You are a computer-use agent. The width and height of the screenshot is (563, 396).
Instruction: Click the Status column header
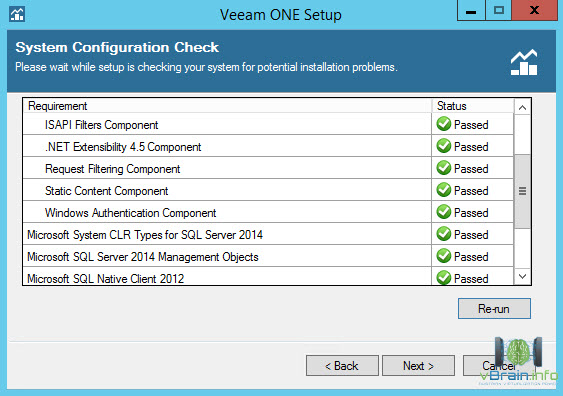point(473,106)
